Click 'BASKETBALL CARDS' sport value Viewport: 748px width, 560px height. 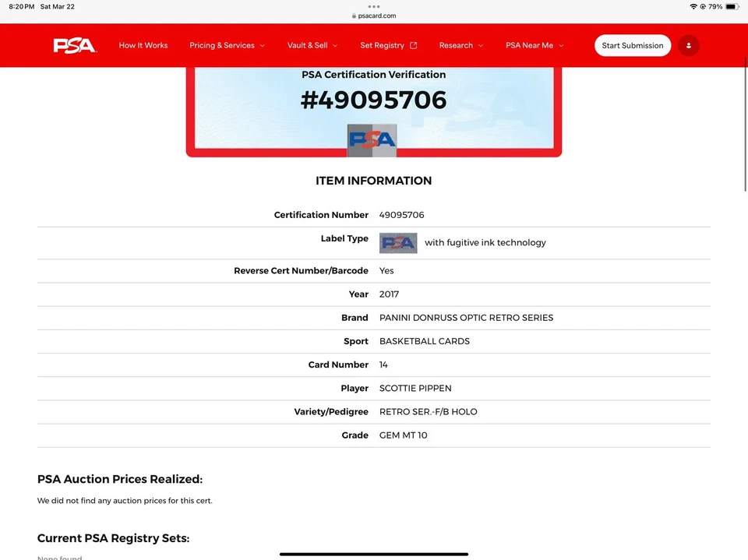click(x=425, y=342)
